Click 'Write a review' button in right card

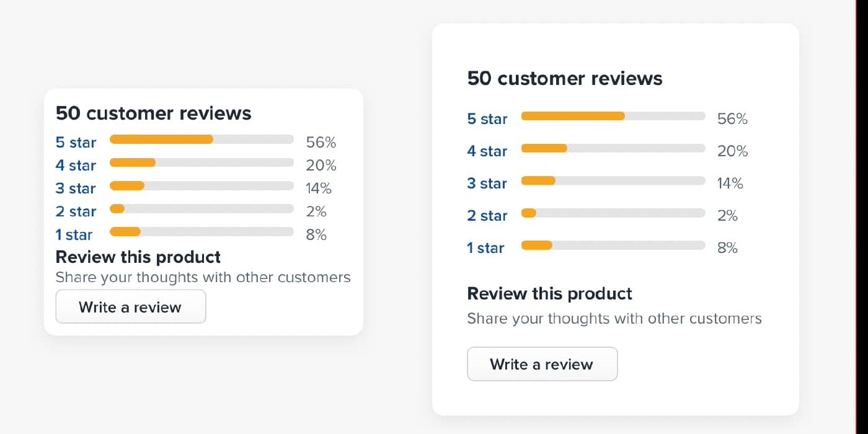[x=542, y=364]
